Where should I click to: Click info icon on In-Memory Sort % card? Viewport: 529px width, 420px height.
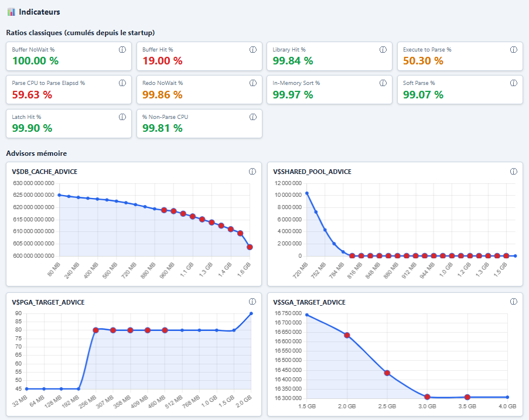point(383,83)
